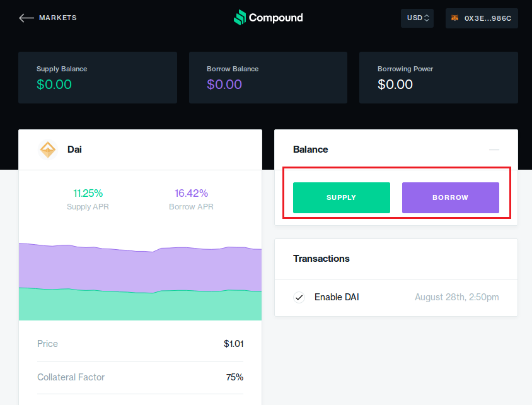Click the Collateral Factor label
The width and height of the screenshot is (532, 405).
71,377
